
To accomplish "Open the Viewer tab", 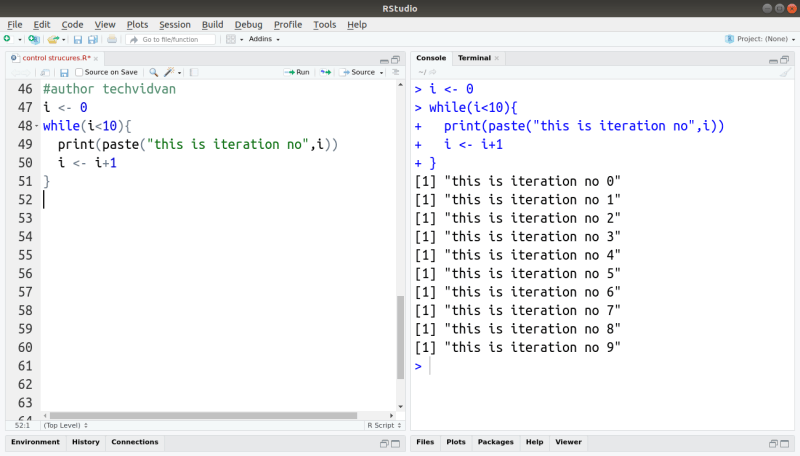I will pyautogui.click(x=568, y=442).
